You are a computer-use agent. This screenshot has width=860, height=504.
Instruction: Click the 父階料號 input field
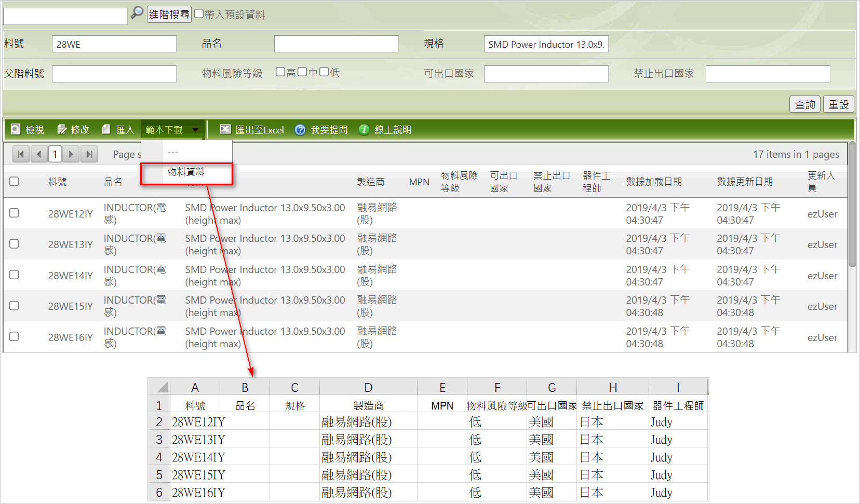(114, 74)
